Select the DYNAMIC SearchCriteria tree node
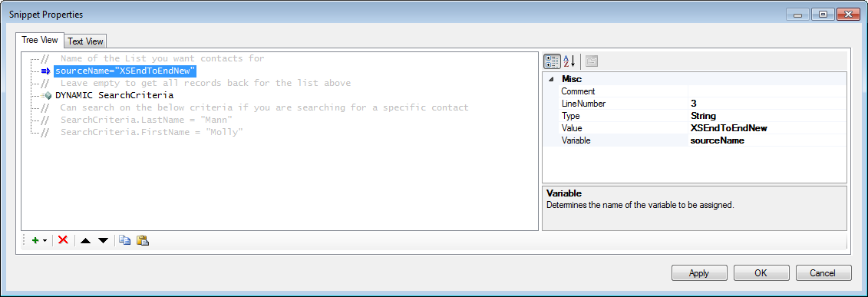Screen dimensions: 868x297 [114, 95]
